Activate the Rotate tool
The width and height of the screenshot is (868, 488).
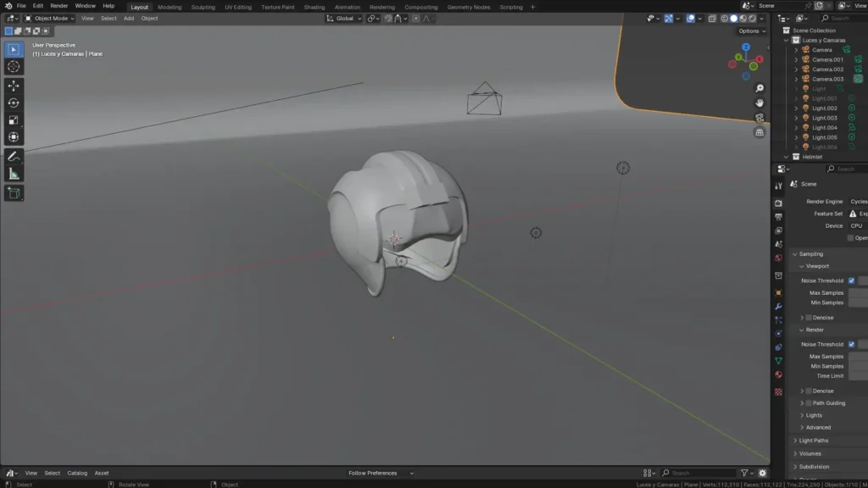coord(14,103)
